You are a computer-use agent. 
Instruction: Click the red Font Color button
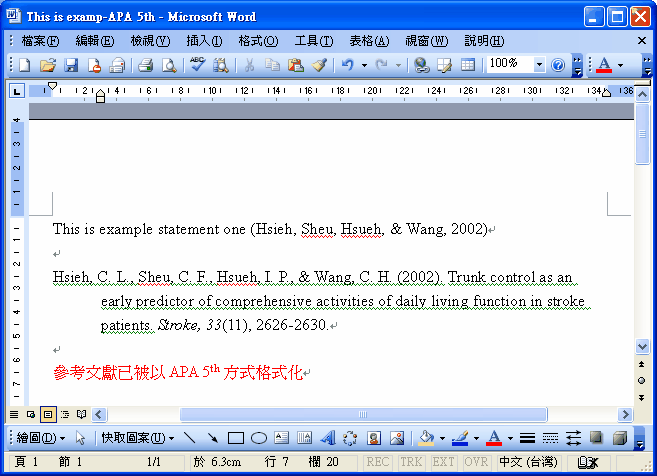(603, 65)
